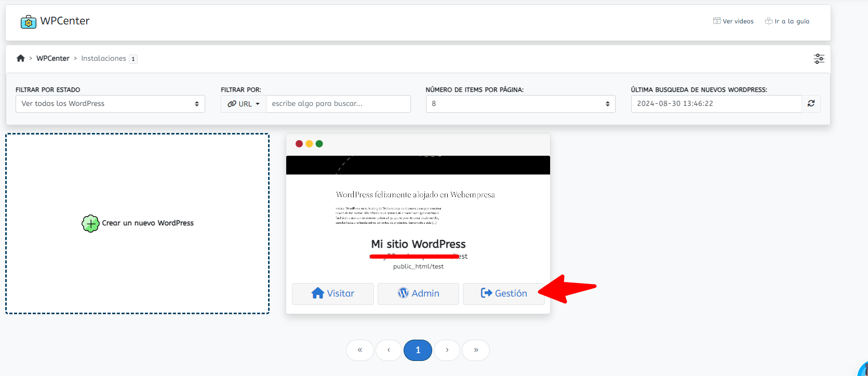Go to last page of pagination
Screen dimensions: 868x376
tap(476, 350)
